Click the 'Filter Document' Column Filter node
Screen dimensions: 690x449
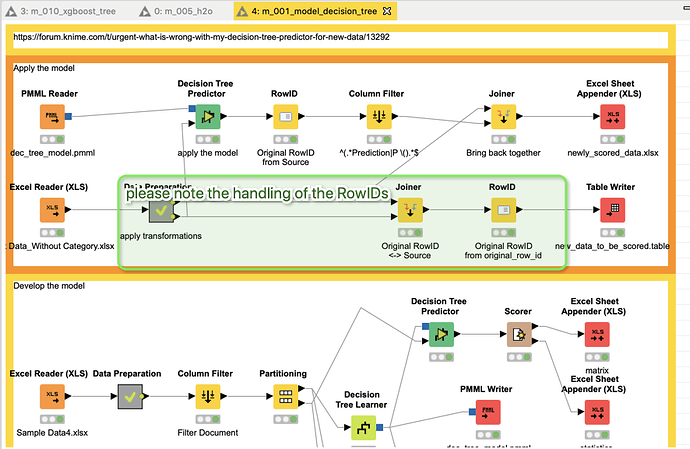207,398
